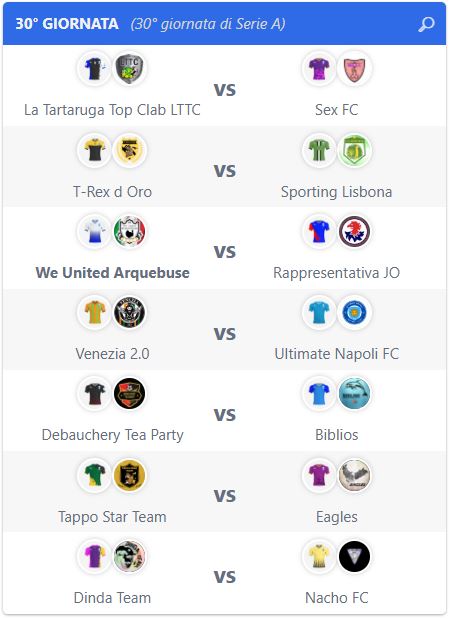The height and width of the screenshot is (619, 452).
Task: Open the We United Arquebuse team name
Action: [x=113, y=273]
